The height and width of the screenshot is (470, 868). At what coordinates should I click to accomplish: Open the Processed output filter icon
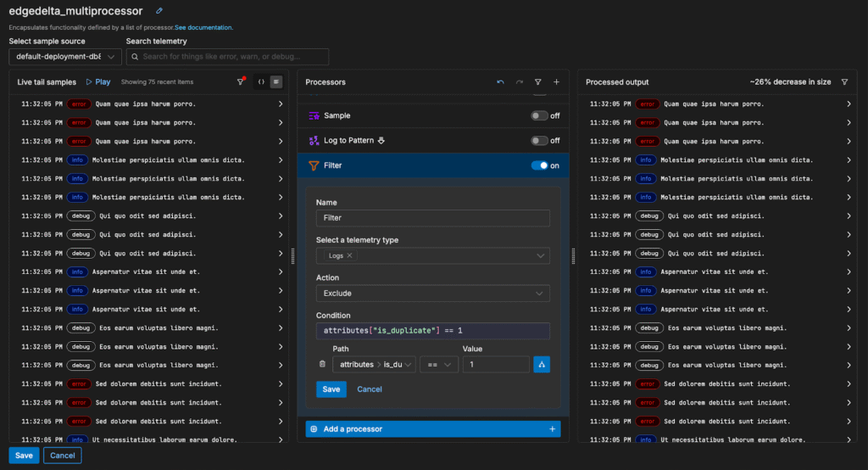coord(844,82)
